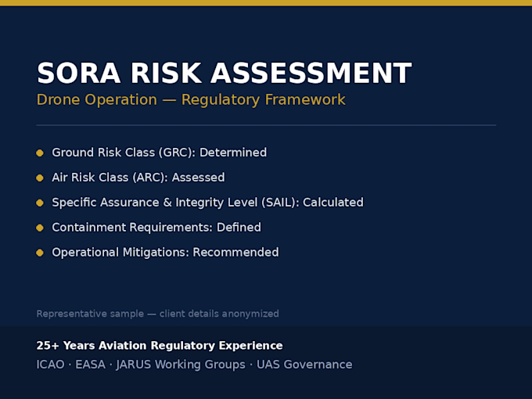
Task: Click 25+ Years Aviation Regulatory Experience heading
Action: 160,345
